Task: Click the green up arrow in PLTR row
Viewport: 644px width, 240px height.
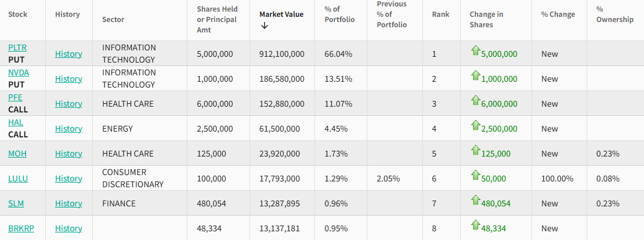Action: coord(475,51)
